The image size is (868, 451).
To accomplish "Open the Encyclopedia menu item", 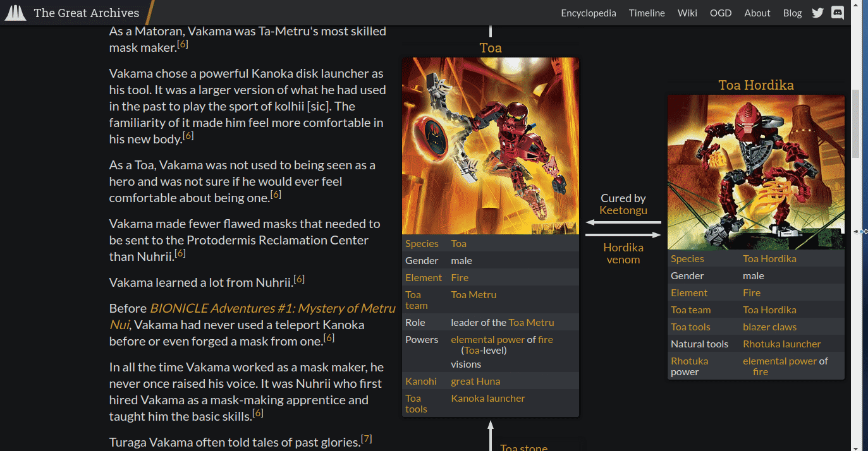I will click(x=588, y=13).
